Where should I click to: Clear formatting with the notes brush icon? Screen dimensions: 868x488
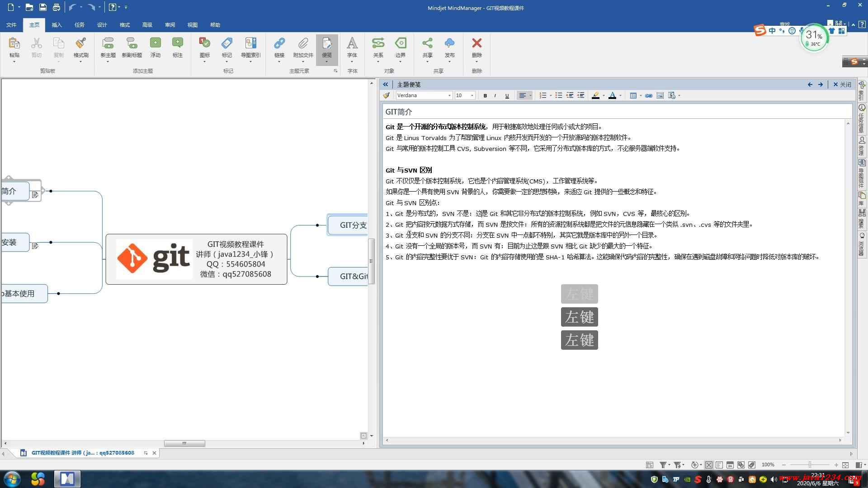click(x=386, y=95)
